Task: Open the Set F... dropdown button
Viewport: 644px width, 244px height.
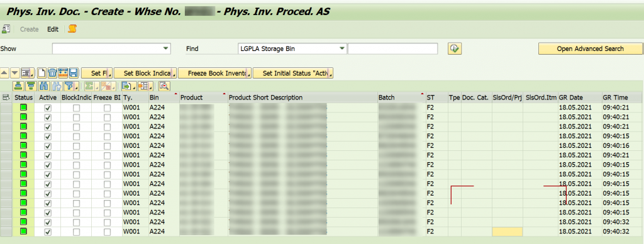Action: 97,73
